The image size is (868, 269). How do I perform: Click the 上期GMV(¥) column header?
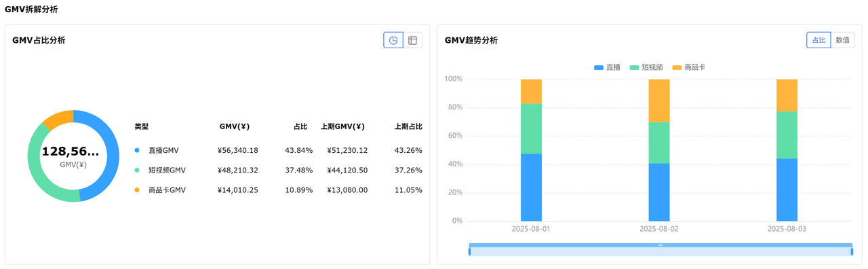pos(342,126)
